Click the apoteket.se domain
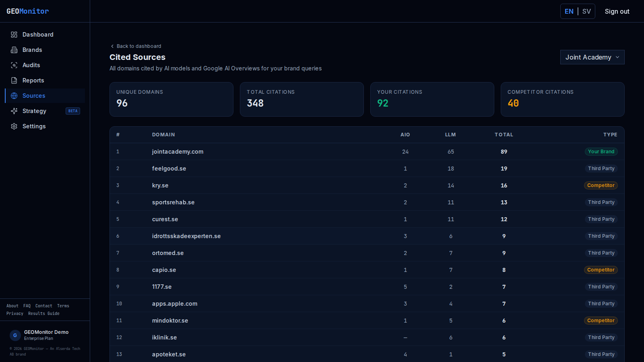This screenshot has width=644, height=362. point(169,354)
